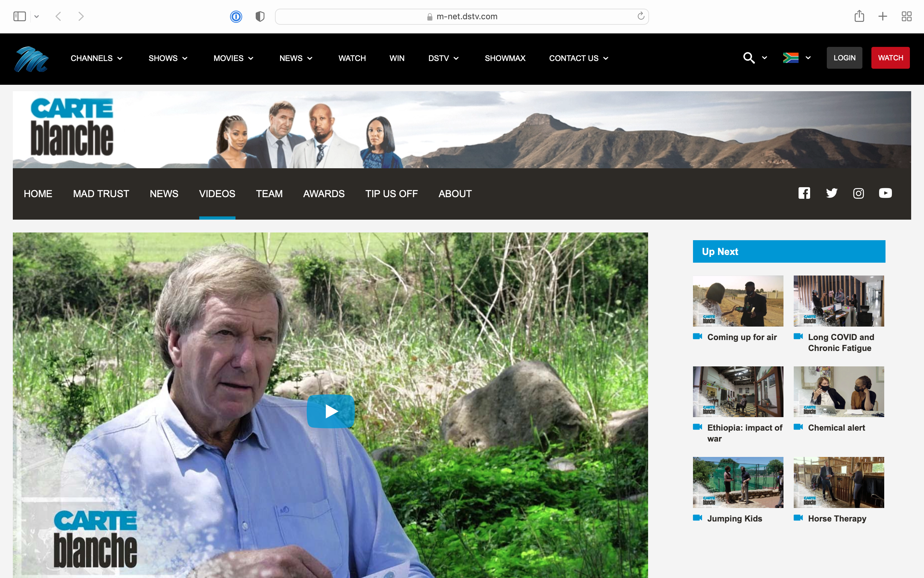Click the red Watch button

[x=890, y=58]
